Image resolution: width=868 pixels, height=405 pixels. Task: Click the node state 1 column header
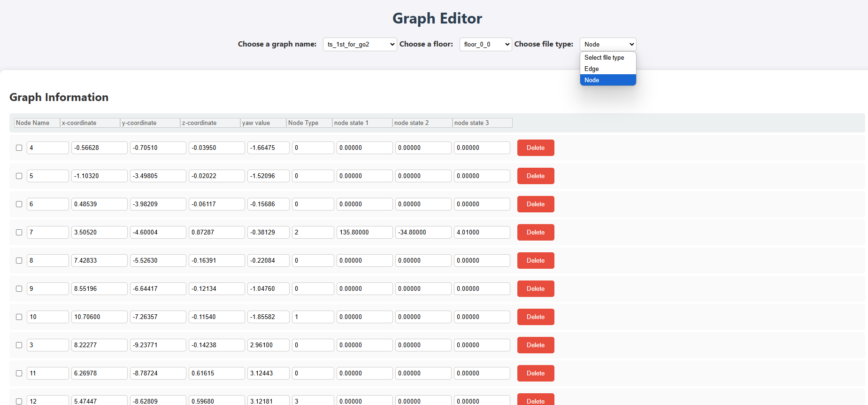tap(362, 123)
